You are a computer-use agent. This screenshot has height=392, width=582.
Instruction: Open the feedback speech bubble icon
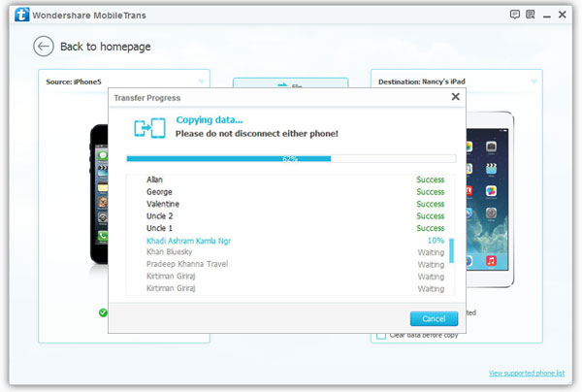tap(514, 15)
